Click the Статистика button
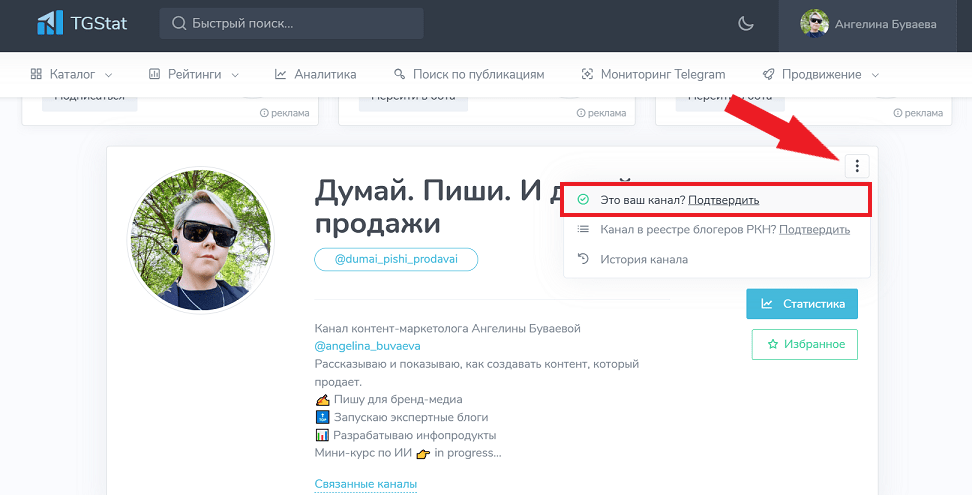The image size is (972, 495). coord(802,304)
